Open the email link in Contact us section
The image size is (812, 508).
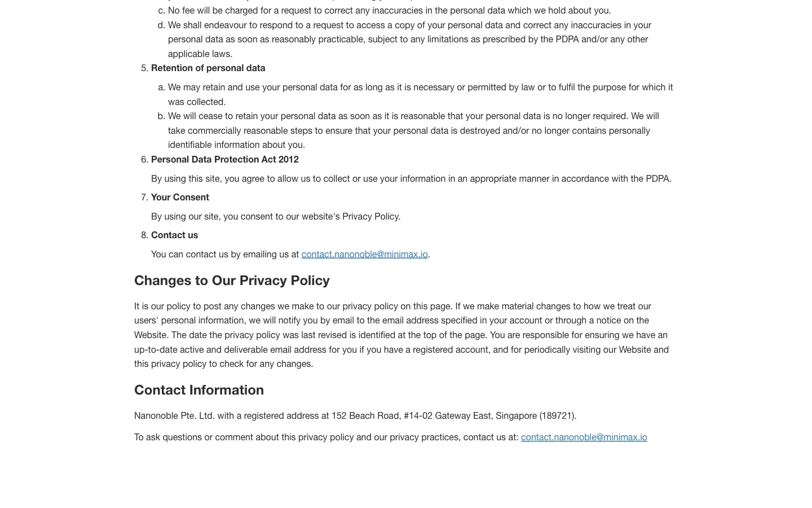(x=364, y=254)
